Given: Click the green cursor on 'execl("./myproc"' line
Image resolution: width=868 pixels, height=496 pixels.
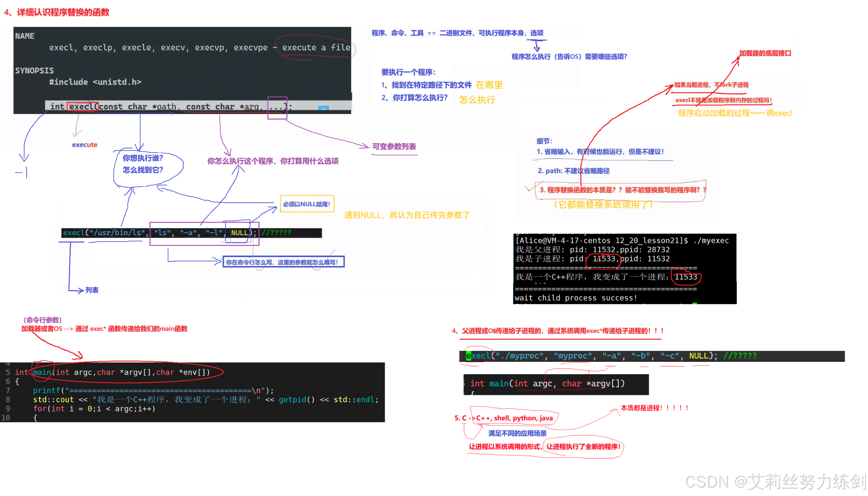Looking at the screenshot, I should (468, 356).
